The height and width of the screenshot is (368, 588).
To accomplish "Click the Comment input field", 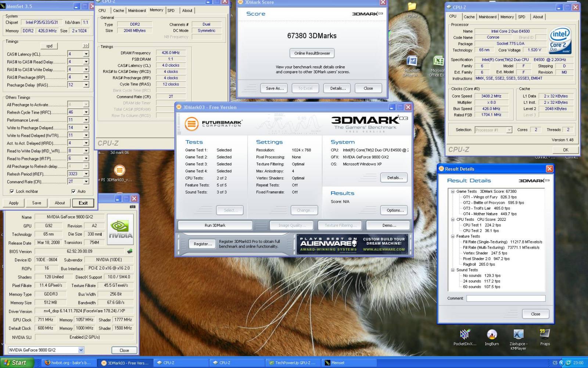I will point(506,298).
